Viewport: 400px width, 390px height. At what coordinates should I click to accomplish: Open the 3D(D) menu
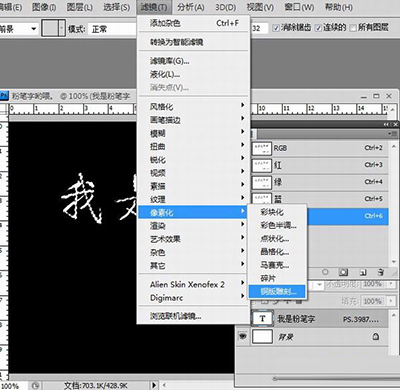click(x=225, y=7)
